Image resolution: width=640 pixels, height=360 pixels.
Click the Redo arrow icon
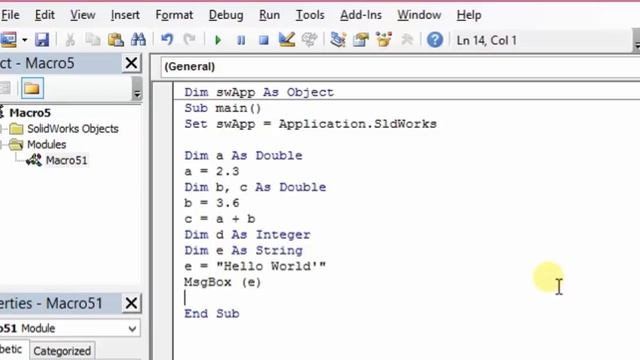(189, 40)
